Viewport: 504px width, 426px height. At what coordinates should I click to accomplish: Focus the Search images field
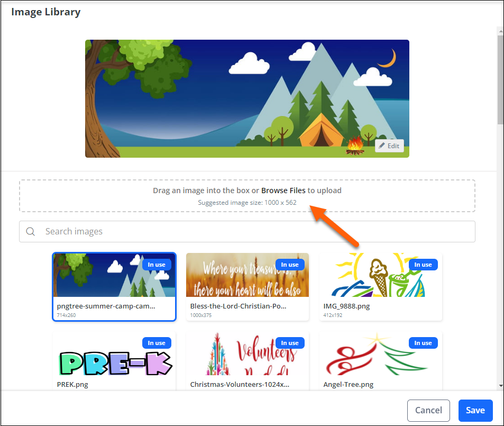coord(247,231)
